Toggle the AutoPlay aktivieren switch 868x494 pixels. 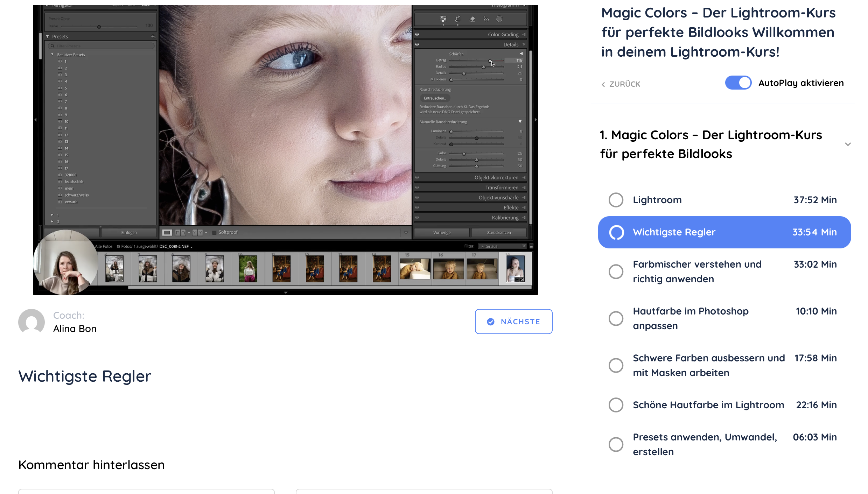click(738, 83)
